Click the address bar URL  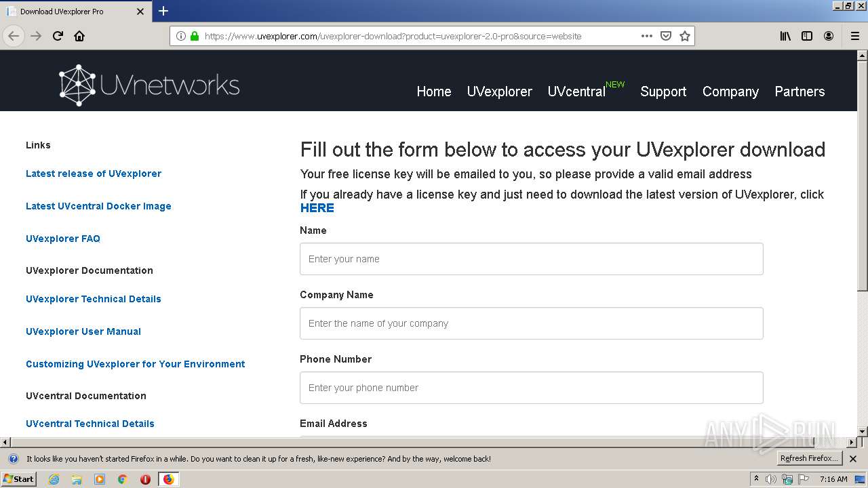pyautogui.click(x=393, y=36)
